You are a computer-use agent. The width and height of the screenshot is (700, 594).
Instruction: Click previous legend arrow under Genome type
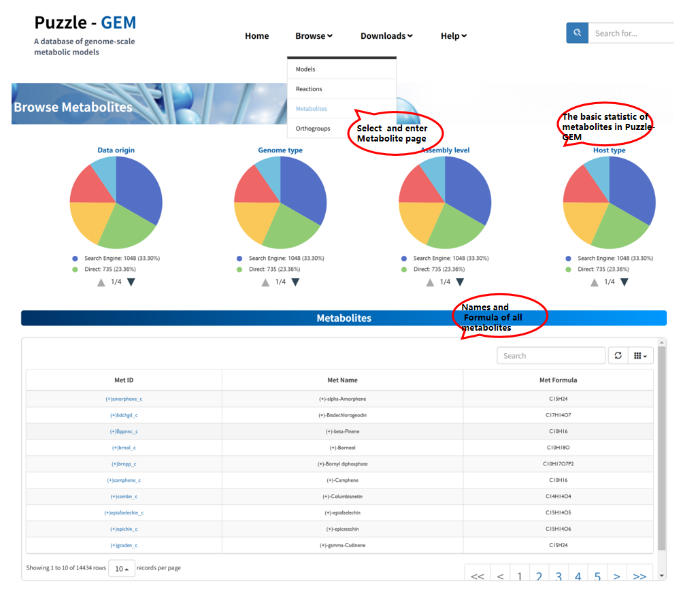pos(266,282)
